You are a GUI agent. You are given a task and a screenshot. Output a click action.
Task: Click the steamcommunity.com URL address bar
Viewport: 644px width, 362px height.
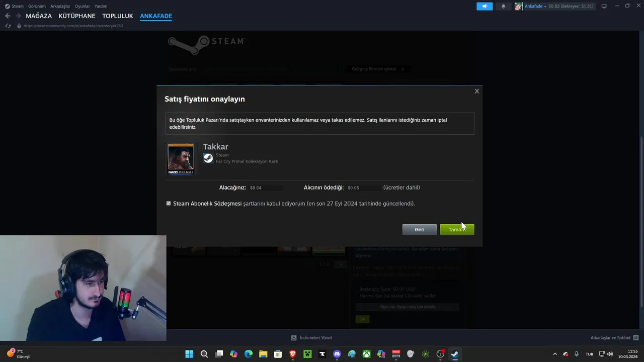(x=73, y=26)
